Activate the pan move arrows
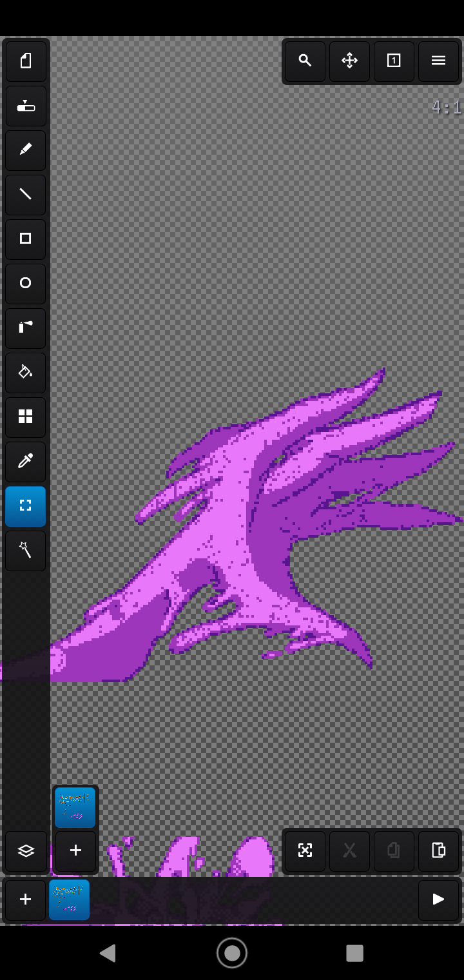Viewport: 464px width, 980px height. [x=349, y=61]
